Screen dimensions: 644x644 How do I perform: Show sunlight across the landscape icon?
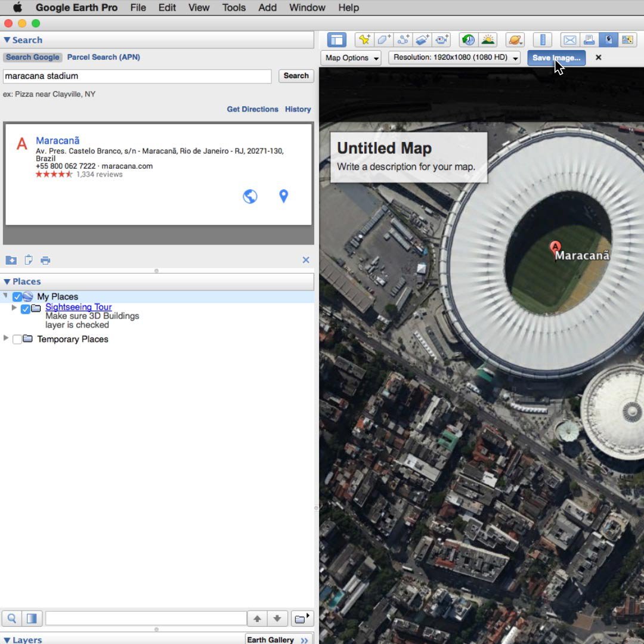click(x=488, y=40)
